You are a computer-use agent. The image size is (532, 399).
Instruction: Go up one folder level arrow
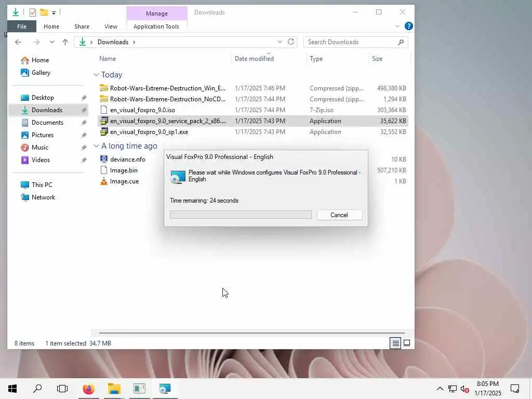[x=65, y=42]
